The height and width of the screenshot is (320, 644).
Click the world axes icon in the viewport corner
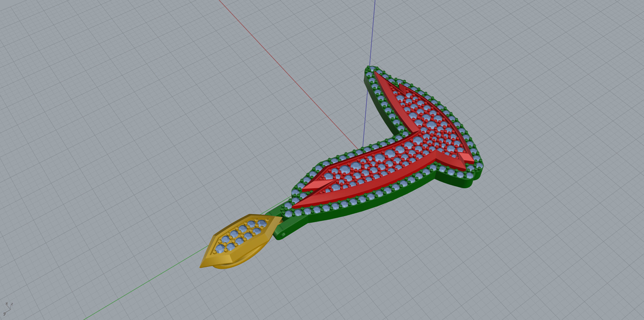pyautogui.click(x=8, y=309)
